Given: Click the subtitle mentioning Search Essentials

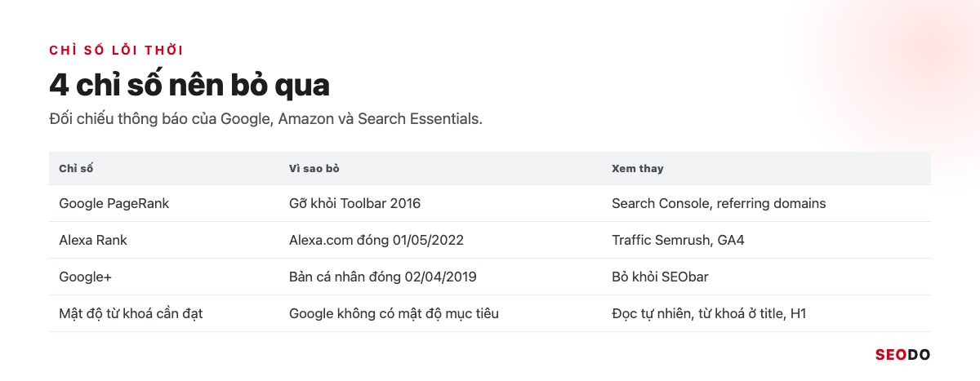Looking at the screenshot, I should [266, 118].
